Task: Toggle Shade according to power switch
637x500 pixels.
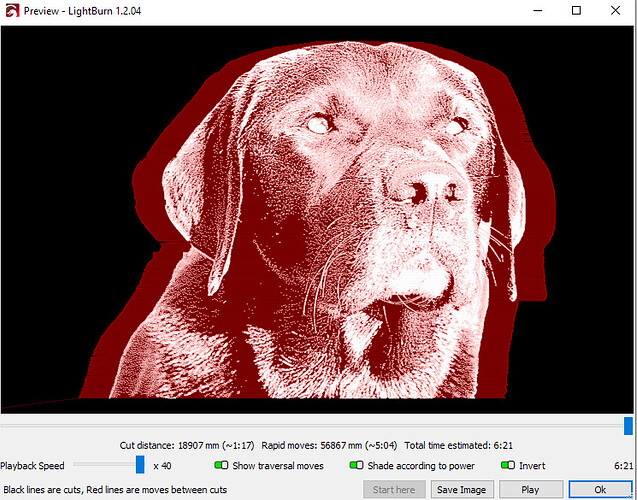Action: (x=356, y=465)
